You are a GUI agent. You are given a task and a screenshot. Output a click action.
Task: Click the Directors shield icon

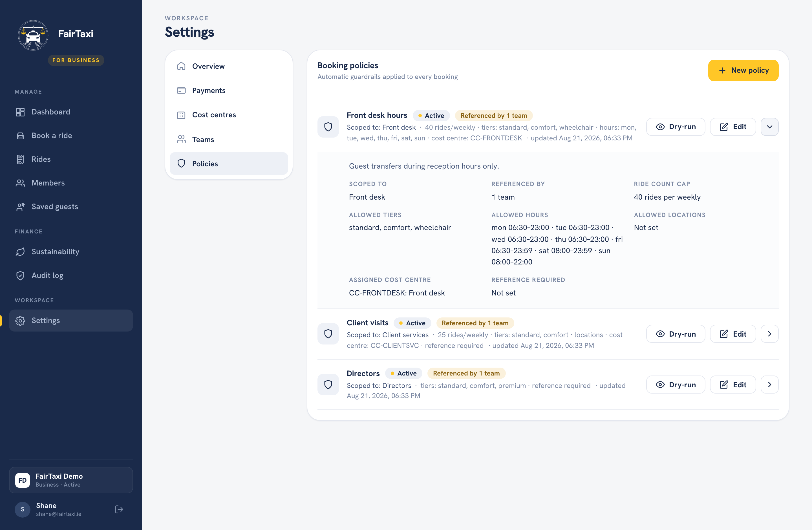tap(328, 385)
